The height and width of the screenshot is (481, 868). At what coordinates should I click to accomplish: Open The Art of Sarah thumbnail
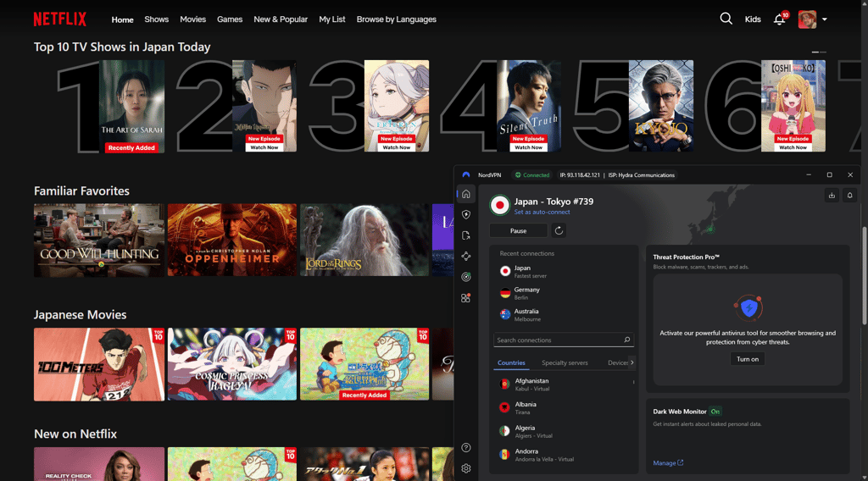(x=131, y=106)
